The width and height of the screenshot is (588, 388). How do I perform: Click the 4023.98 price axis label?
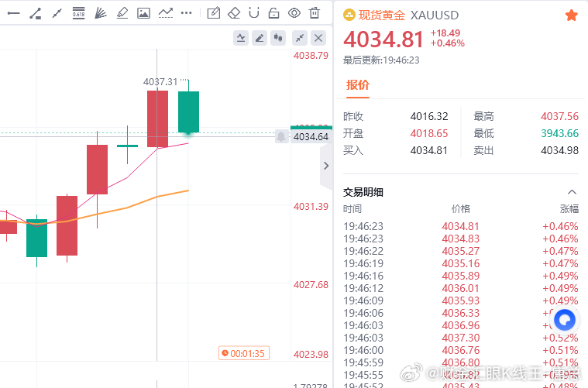[x=311, y=354]
